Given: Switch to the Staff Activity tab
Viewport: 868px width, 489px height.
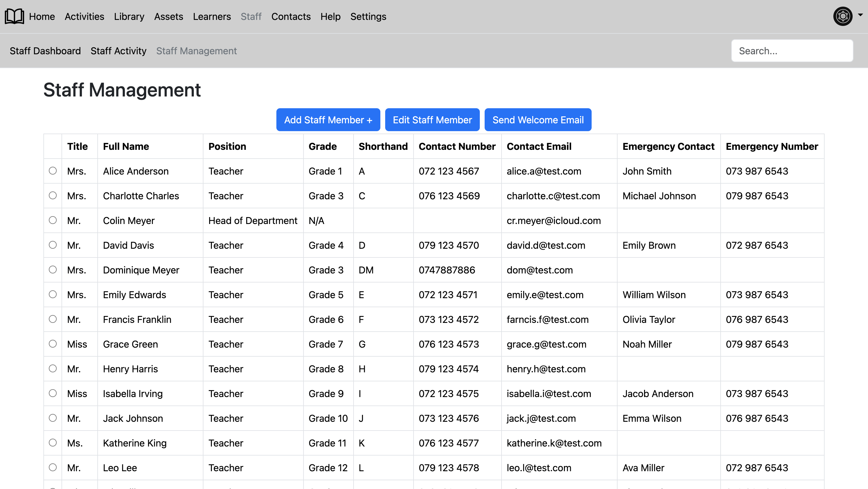Looking at the screenshot, I should click(x=119, y=51).
